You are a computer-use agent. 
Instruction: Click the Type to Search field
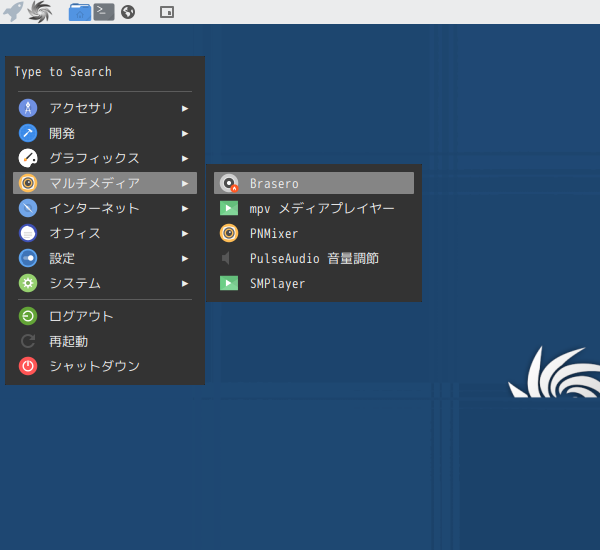tap(105, 72)
